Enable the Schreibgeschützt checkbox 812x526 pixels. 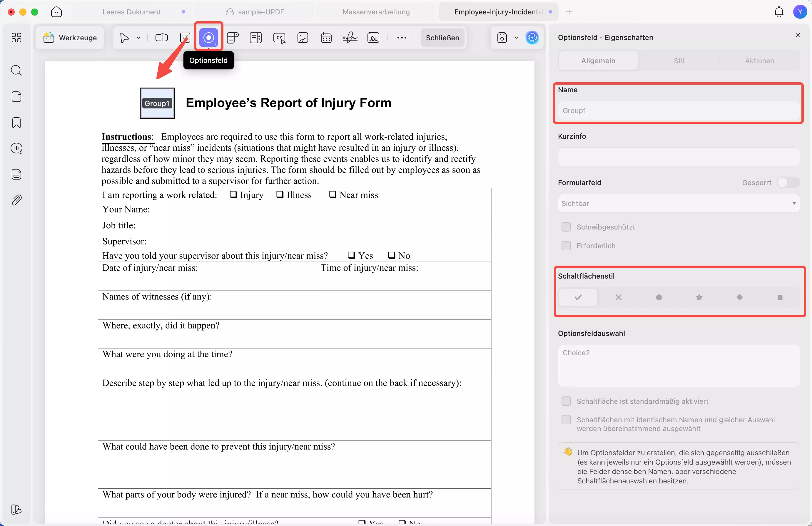pos(566,227)
